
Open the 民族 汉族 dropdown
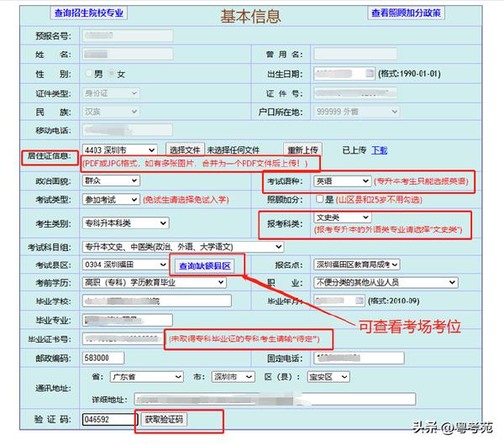[x=111, y=112]
